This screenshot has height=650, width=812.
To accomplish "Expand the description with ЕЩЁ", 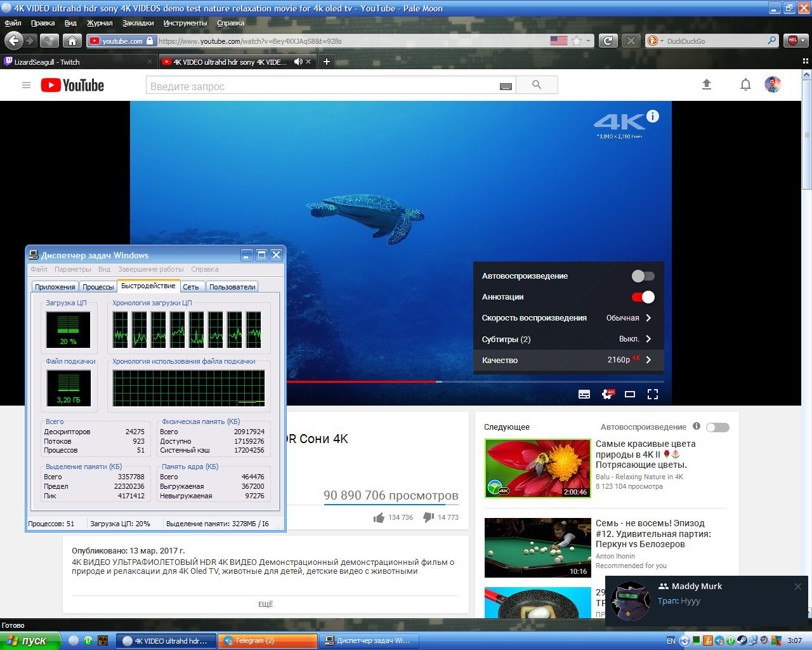I will pos(265,604).
